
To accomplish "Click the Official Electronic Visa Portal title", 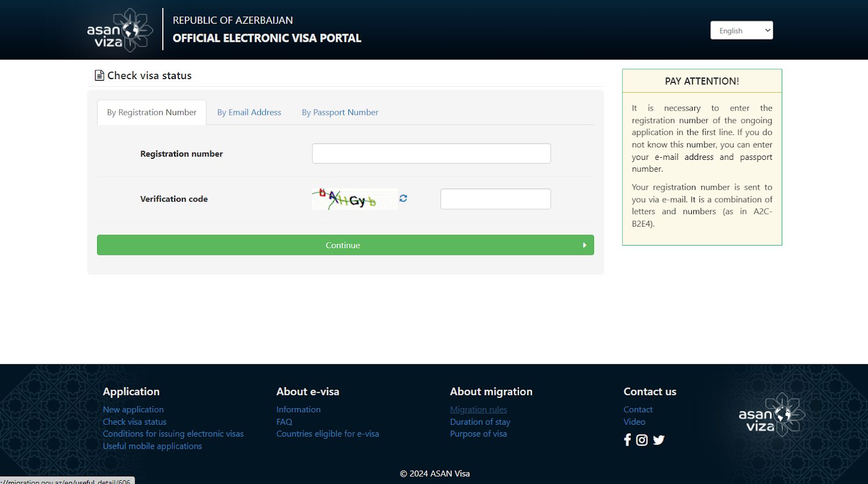I will 267,38.
